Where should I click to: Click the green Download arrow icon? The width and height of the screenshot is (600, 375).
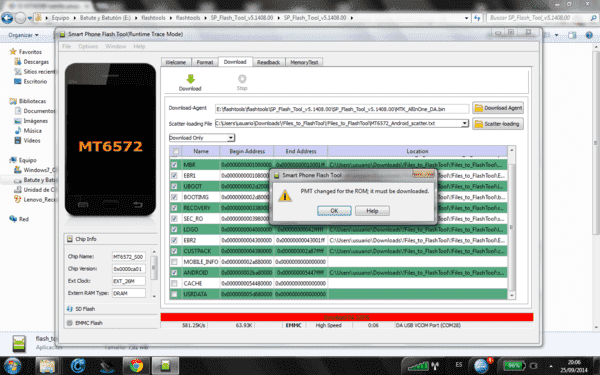tap(190, 79)
